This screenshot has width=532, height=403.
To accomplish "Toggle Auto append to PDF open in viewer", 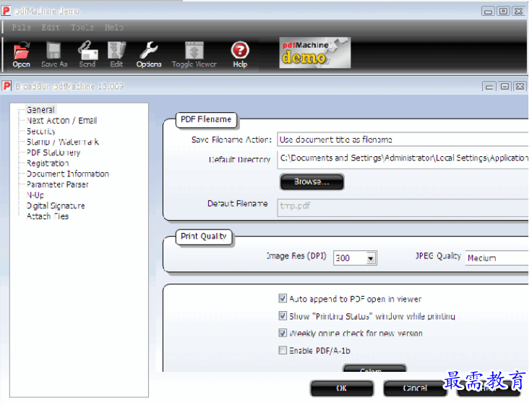I will pyautogui.click(x=283, y=298).
